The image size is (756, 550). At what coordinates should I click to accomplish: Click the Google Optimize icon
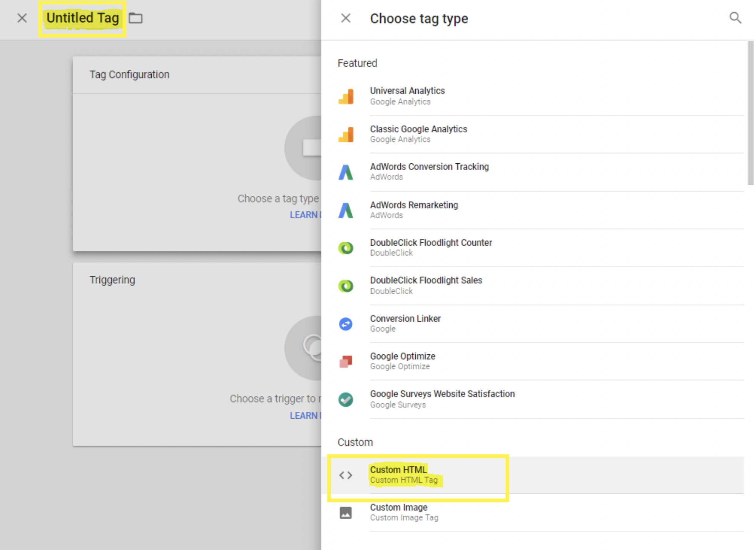pos(346,362)
